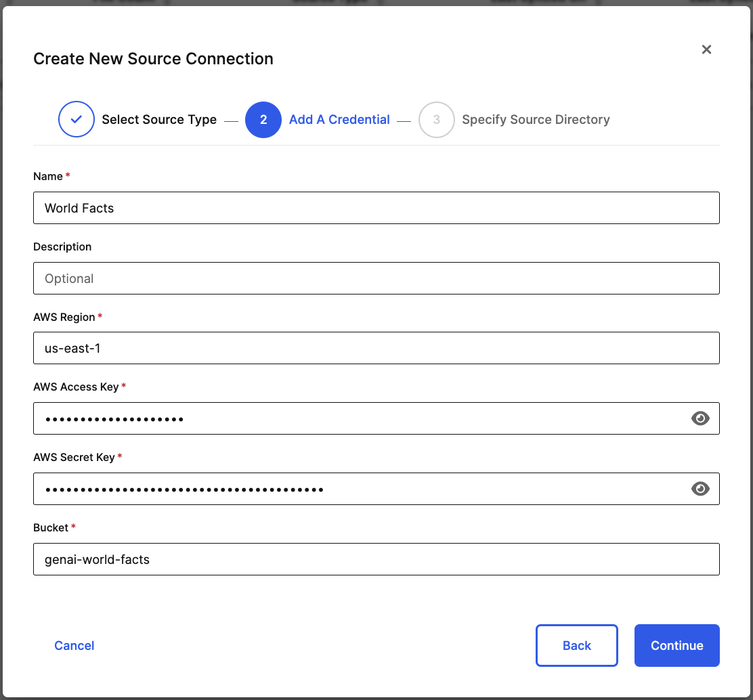Reveal the AWS Access Key with the eye icon
753x700 pixels.
701,418
